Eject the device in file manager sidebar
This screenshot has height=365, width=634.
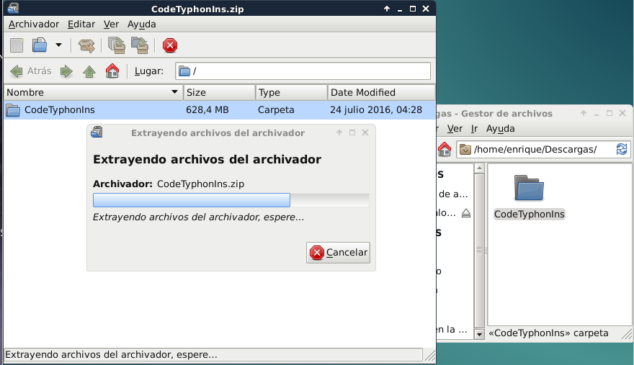[x=466, y=213]
